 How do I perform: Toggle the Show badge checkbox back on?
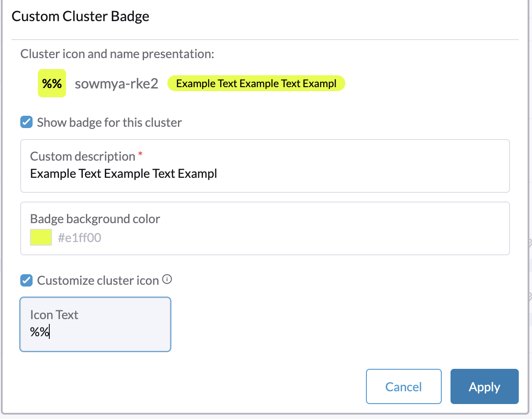[26, 122]
